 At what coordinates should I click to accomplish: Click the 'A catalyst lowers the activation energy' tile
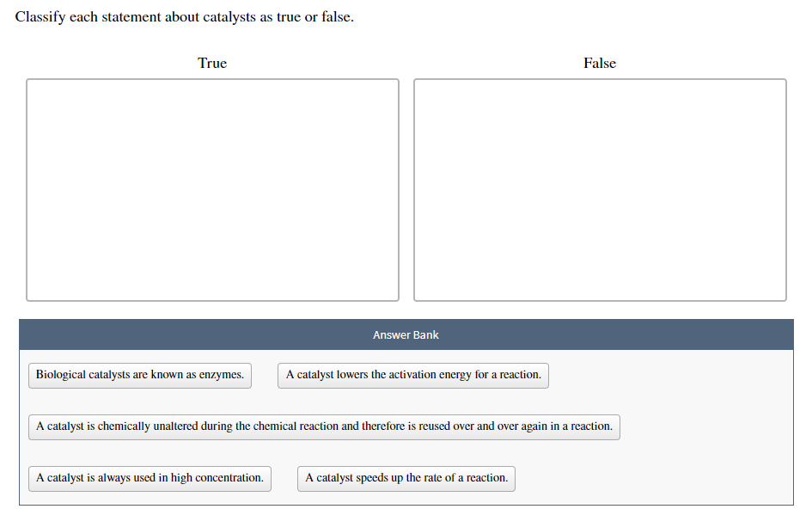[x=412, y=375]
